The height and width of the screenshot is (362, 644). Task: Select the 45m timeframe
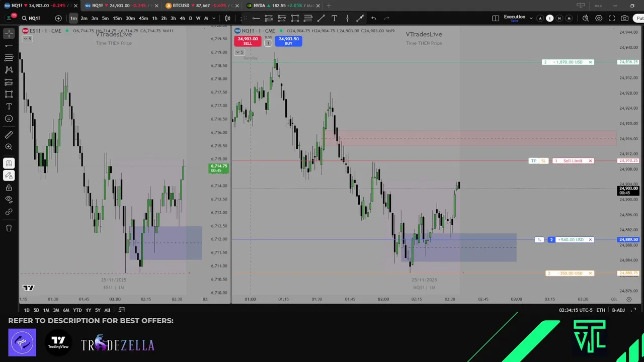pos(143,18)
